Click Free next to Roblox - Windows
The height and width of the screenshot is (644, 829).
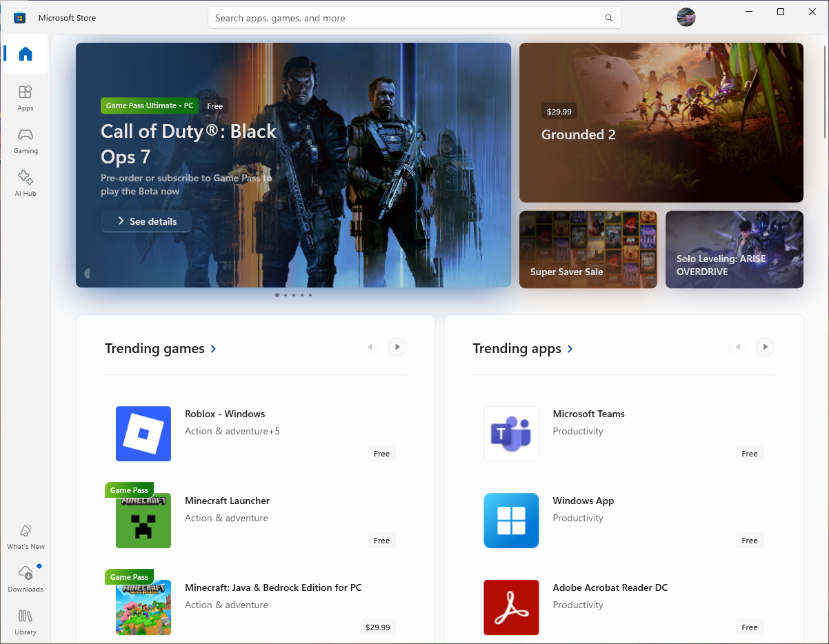pyautogui.click(x=381, y=453)
